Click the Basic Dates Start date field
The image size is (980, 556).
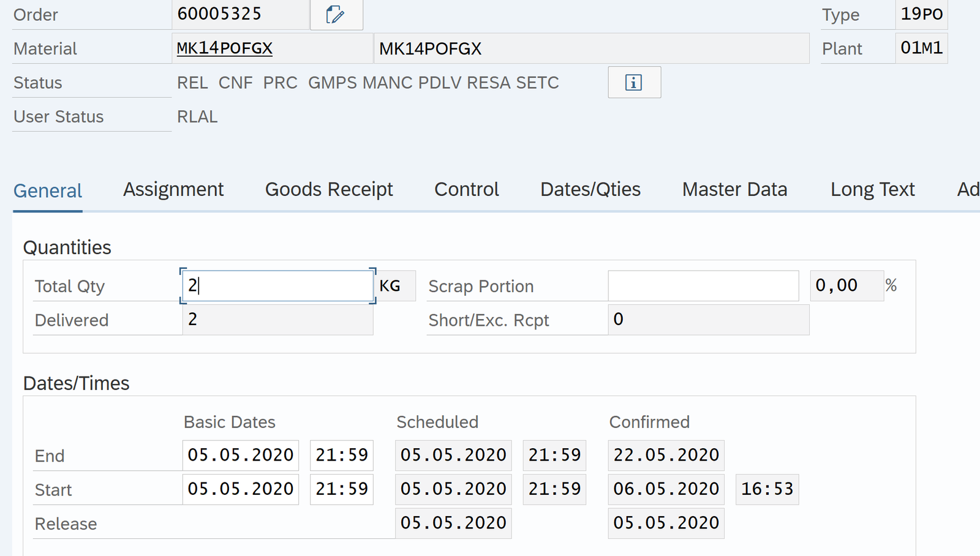coord(240,489)
